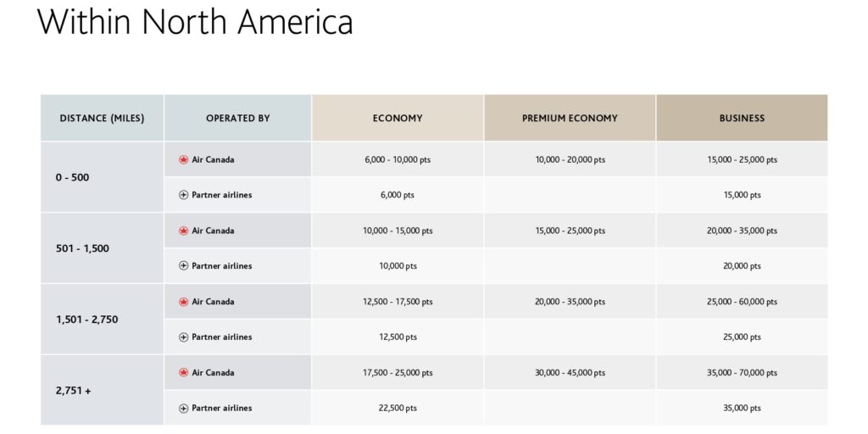
Task: Select the Premium Economy column header
Action: coord(570,119)
